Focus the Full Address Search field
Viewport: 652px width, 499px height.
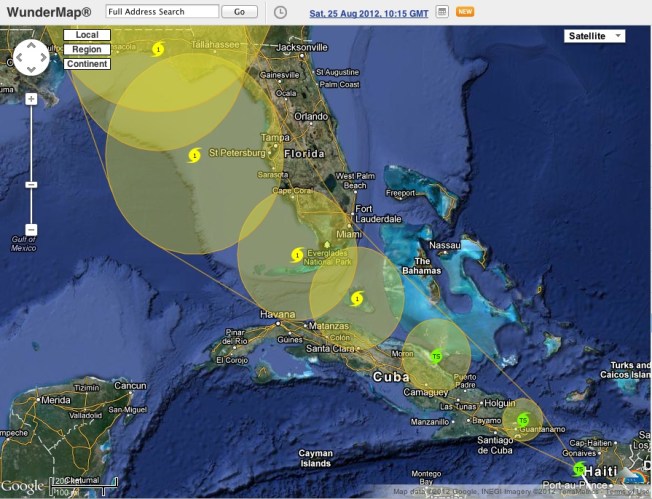click(x=161, y=12)
